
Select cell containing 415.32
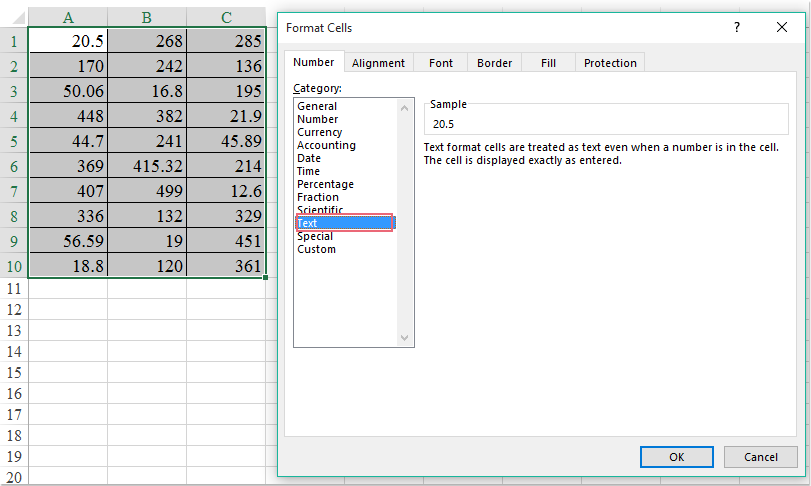point(146,166)
